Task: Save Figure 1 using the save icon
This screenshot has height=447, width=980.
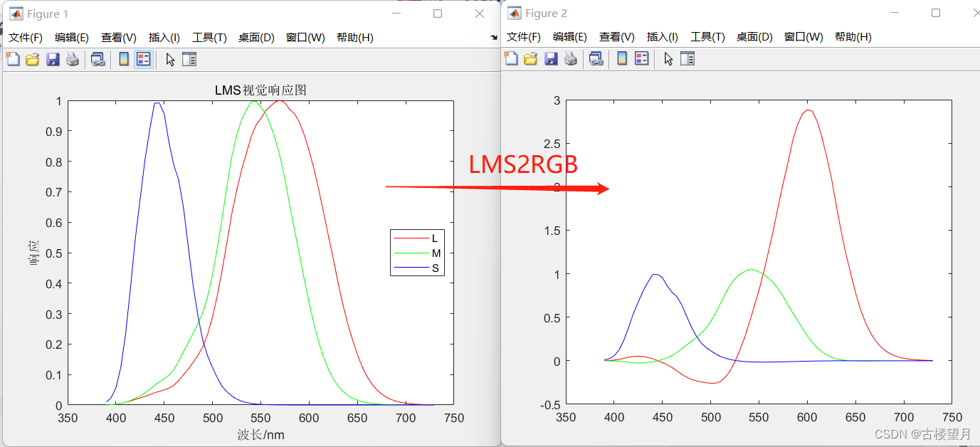Action: click(52, 59)
